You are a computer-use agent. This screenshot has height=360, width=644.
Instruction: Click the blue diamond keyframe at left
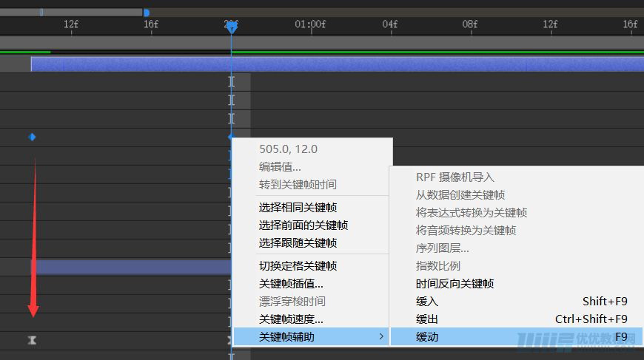click(x=32, y=137)
